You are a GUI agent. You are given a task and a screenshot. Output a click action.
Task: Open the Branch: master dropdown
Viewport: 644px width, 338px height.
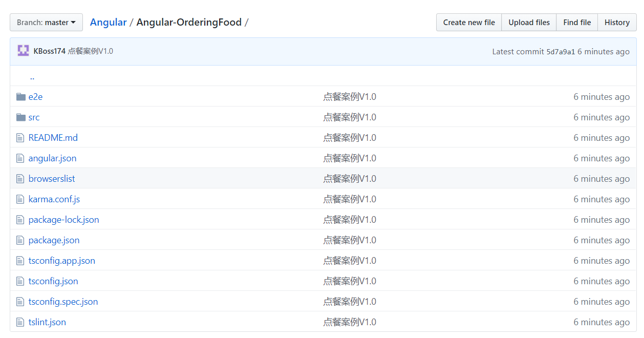(x=46, y=23)
